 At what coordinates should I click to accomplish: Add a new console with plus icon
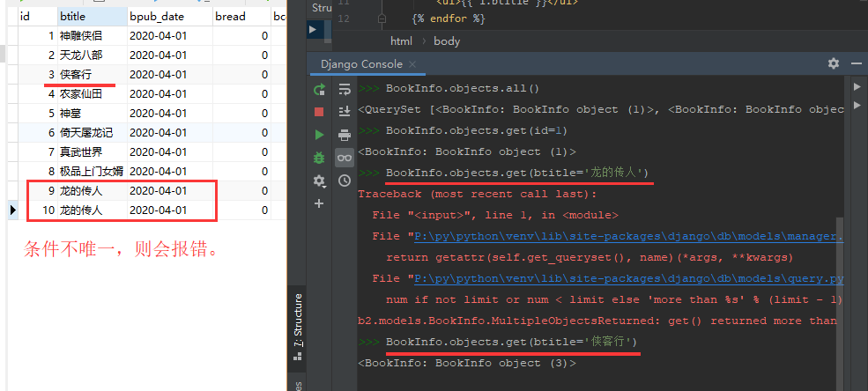click(x=319, y=203)
